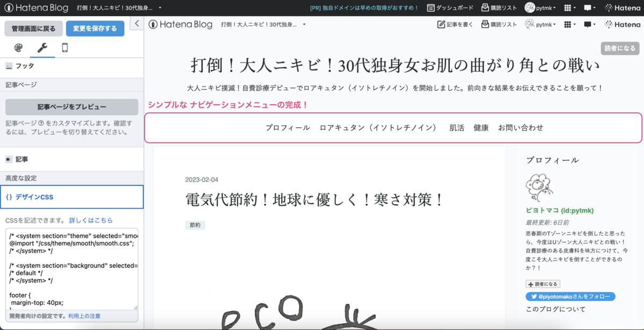Open blog title dropdown in preview header

[263, 24]
